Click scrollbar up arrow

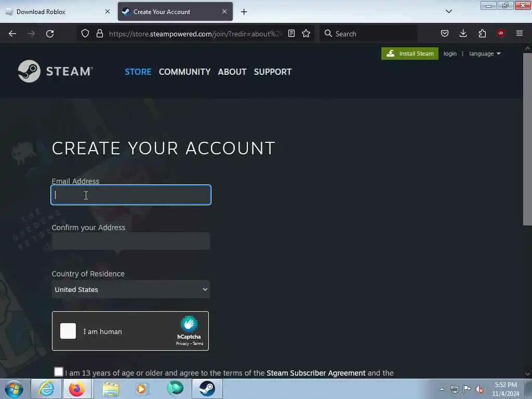coord(527,48)
